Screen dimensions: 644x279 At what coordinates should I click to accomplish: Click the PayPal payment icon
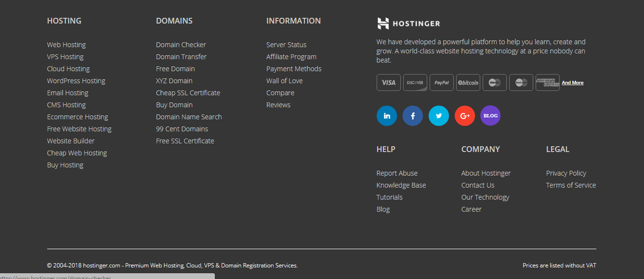click(x=442, y=83)
